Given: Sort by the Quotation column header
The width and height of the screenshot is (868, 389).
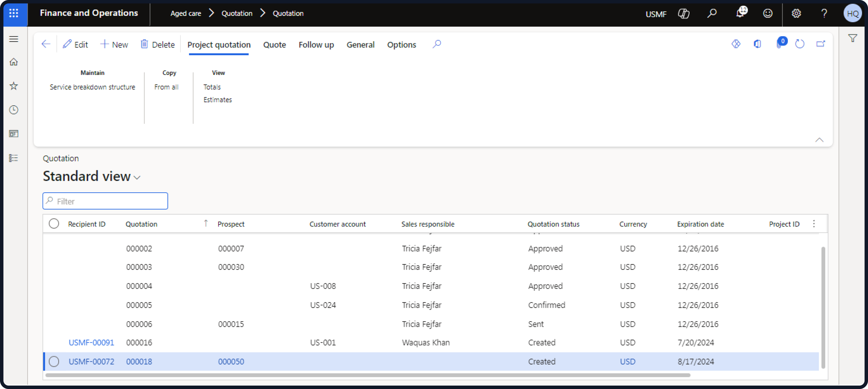Looking at the screenshot, I should (x=141, y=224).
